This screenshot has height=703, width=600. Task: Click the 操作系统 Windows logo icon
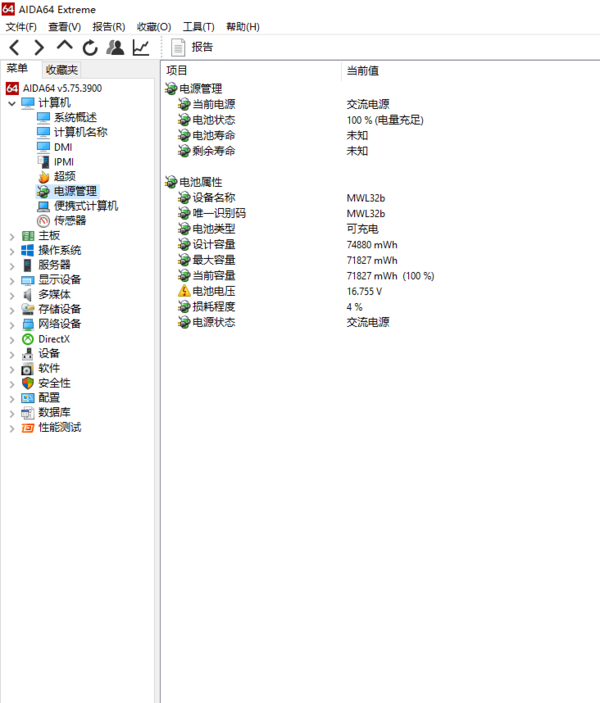27,250
